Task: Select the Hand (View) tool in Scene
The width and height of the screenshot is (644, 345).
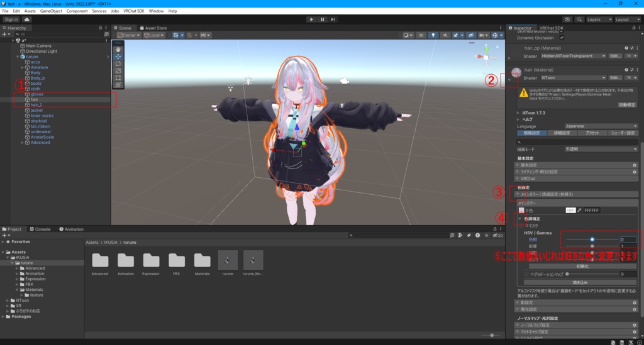Action: tap(118, 49)
